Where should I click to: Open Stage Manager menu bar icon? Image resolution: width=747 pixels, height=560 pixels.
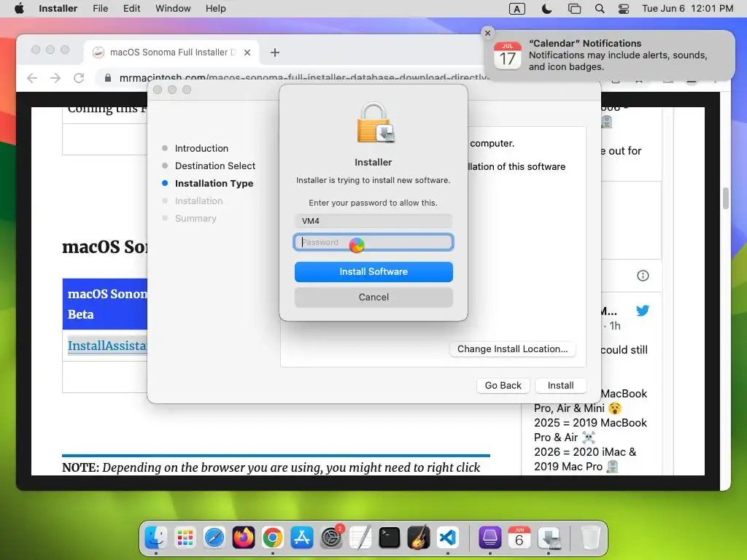[574, 9]
